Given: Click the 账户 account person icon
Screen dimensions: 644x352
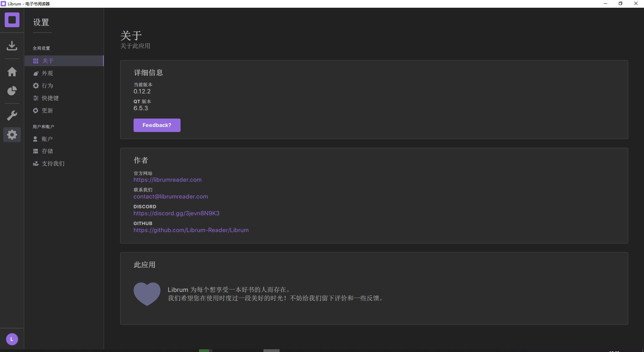Looking at the screenshot, I should pos(36,139).
